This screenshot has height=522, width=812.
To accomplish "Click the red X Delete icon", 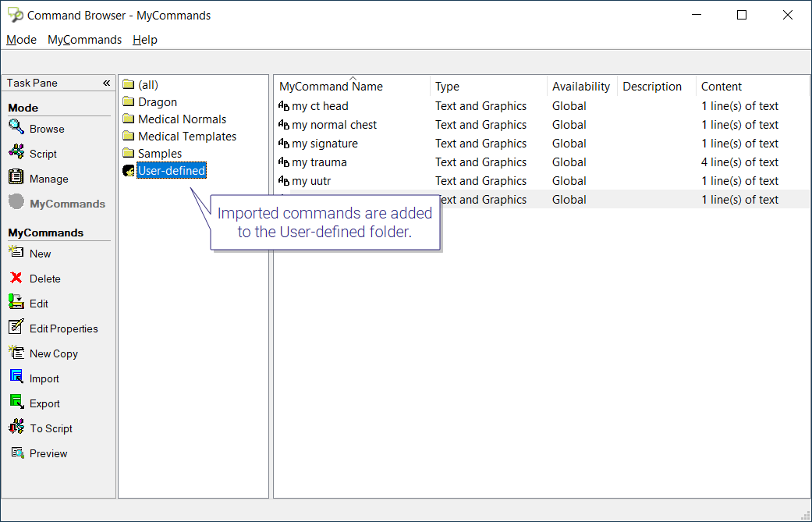I will click(x=16, y=278).
